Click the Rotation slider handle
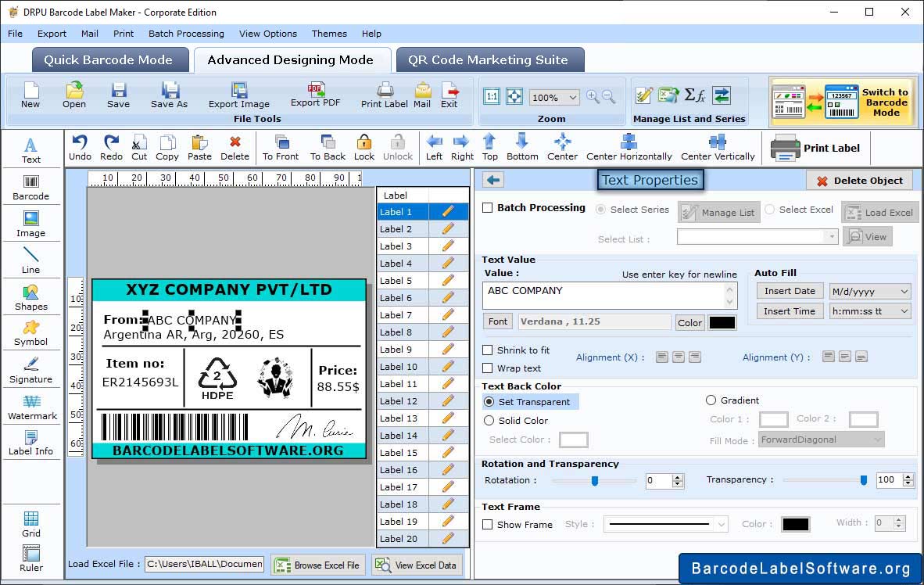Viewport: 924px width, 585px height. 595,481
